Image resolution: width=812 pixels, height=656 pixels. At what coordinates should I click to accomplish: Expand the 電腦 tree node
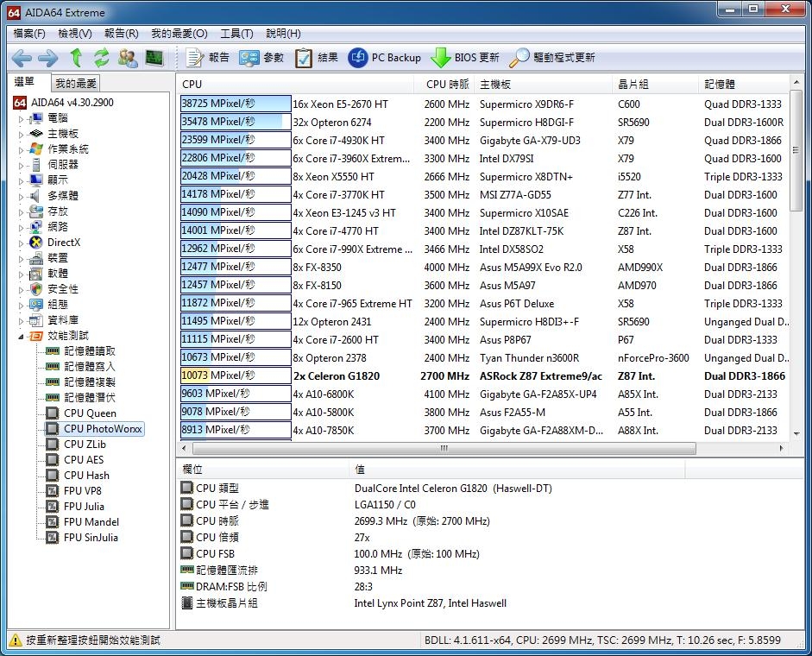pyautogui.click(x=21, y=119)
